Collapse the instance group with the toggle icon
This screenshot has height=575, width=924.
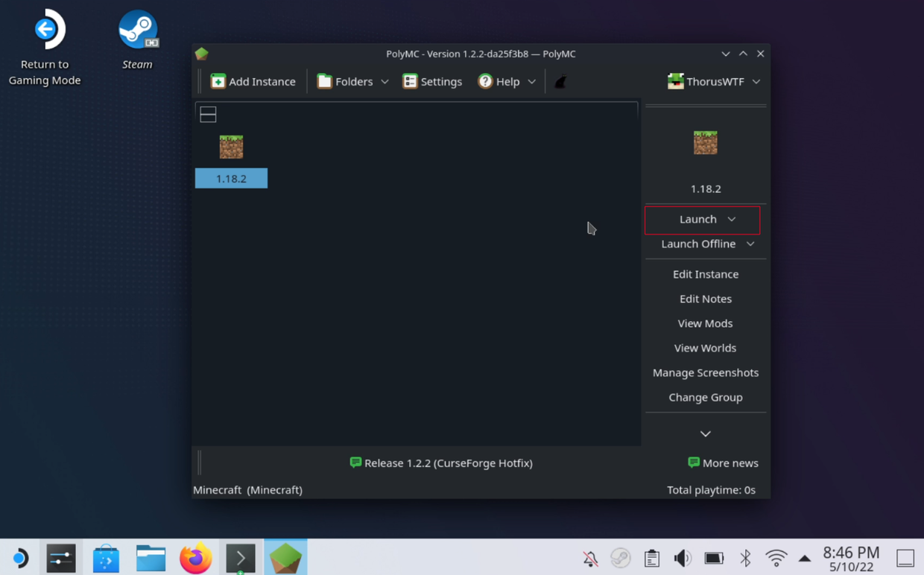[x=208, y=114]
